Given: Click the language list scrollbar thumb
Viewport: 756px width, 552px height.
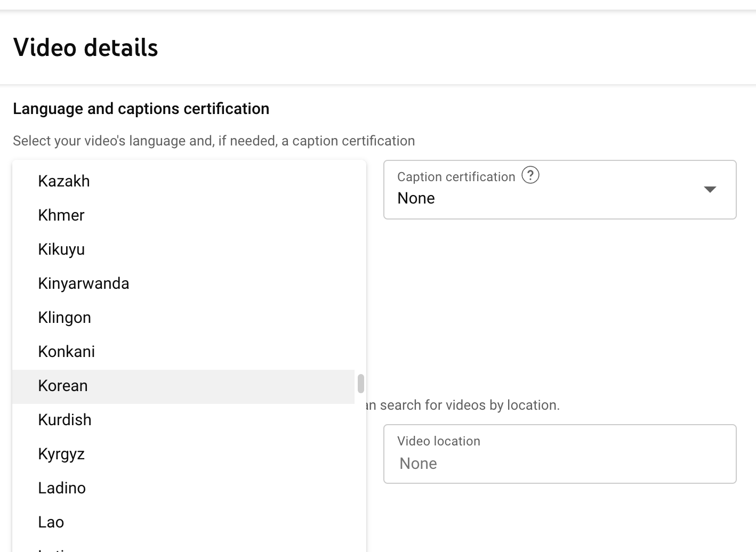Looking at the screenshot, I should click(361, 383).
